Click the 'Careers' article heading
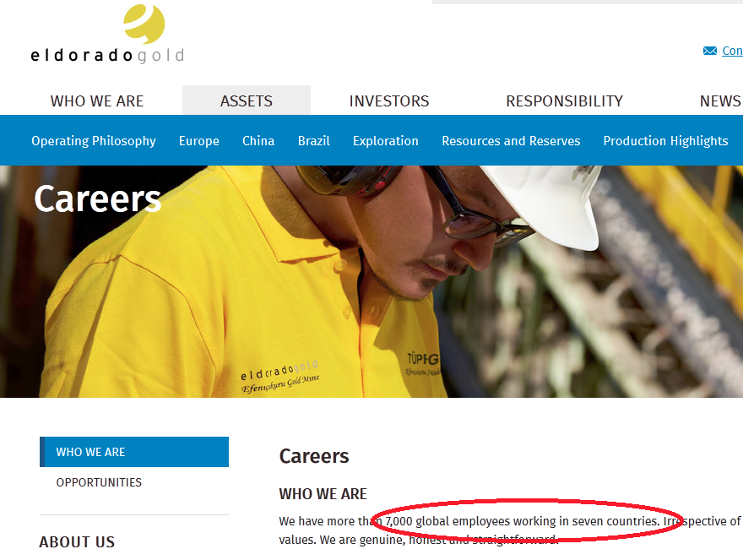The width and height of the screenshot is (743, 560). click(314, 456)
